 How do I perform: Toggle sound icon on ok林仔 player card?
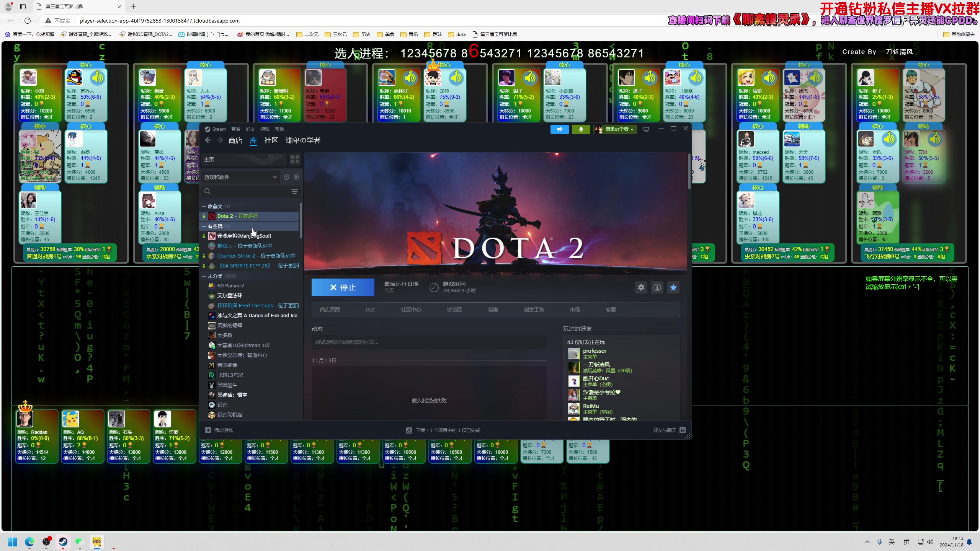[410, 78]
